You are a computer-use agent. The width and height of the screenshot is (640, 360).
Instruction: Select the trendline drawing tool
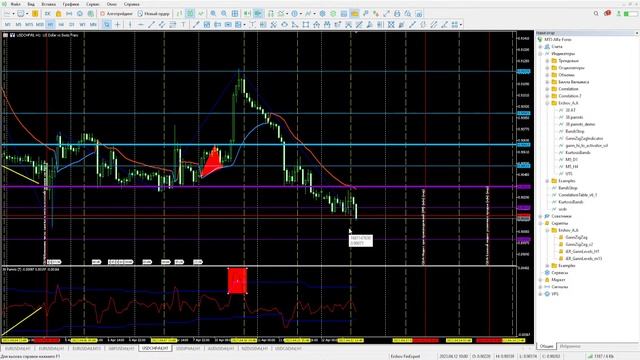[x=151, y=25]
